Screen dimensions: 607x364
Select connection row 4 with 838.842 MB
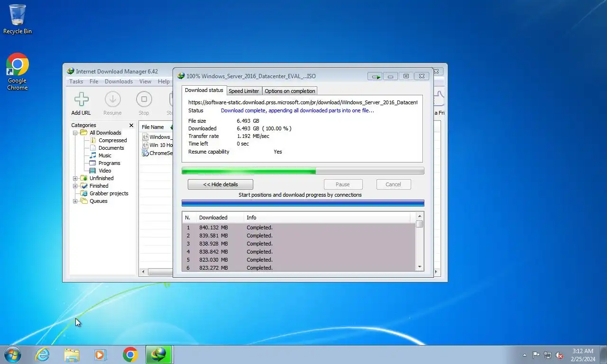[x=299, y=252]
